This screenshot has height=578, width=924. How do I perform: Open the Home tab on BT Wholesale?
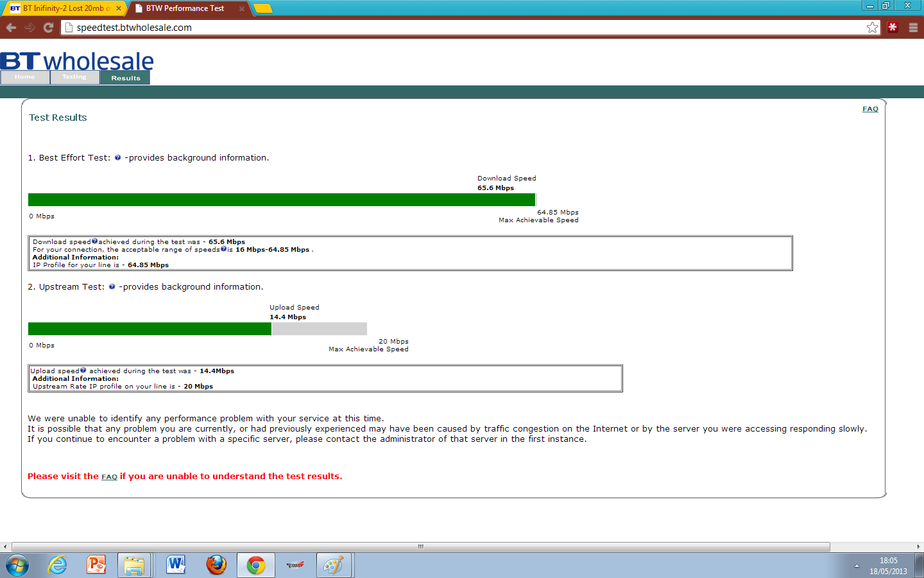25,77
